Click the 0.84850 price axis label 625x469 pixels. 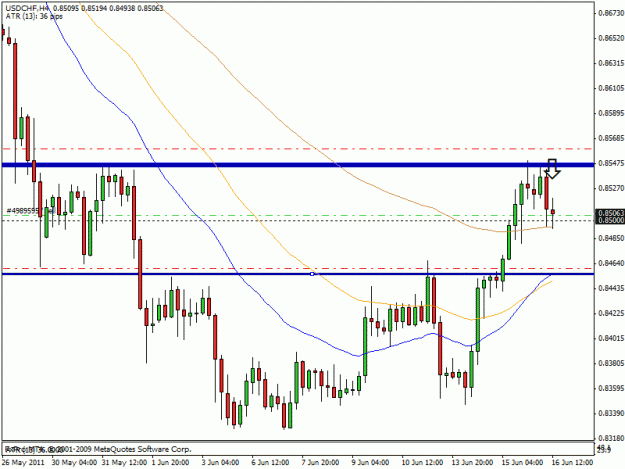(x=611, y=238)
